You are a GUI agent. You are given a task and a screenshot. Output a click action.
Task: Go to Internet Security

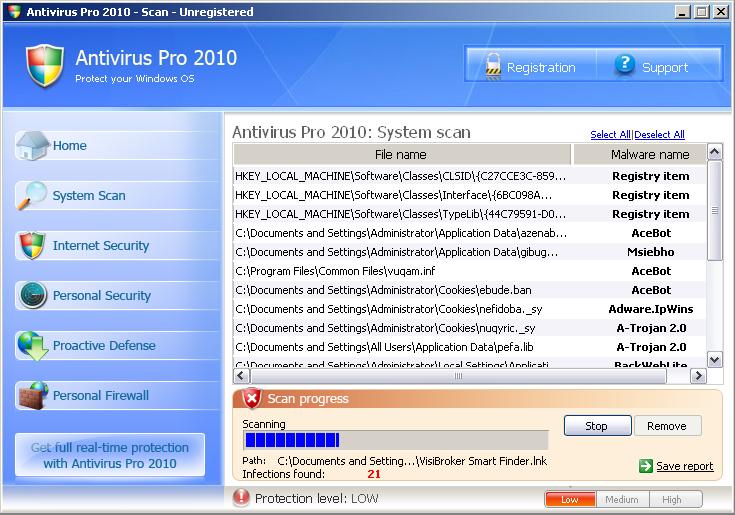coord(117,246)
